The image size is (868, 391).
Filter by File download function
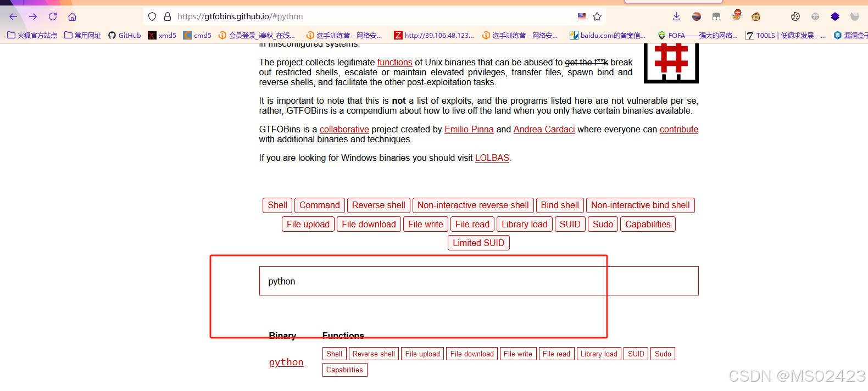point(369,224)
